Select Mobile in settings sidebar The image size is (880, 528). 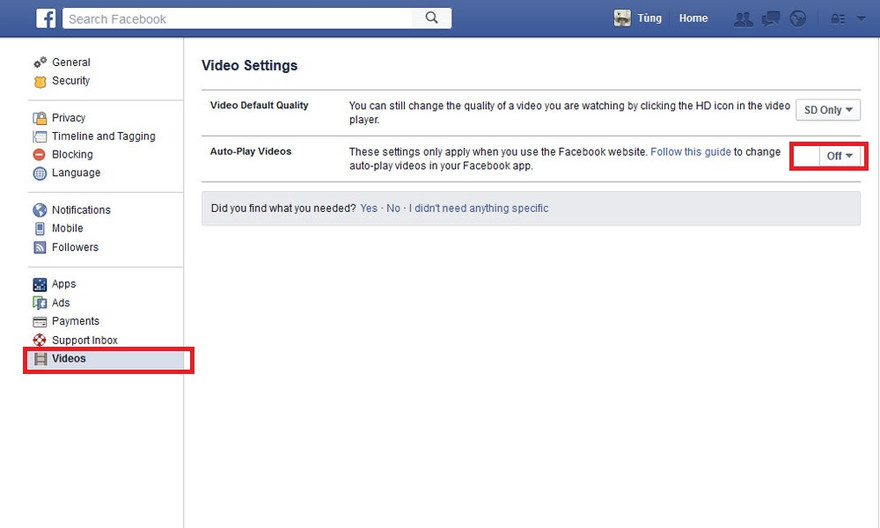coord(67,228)
